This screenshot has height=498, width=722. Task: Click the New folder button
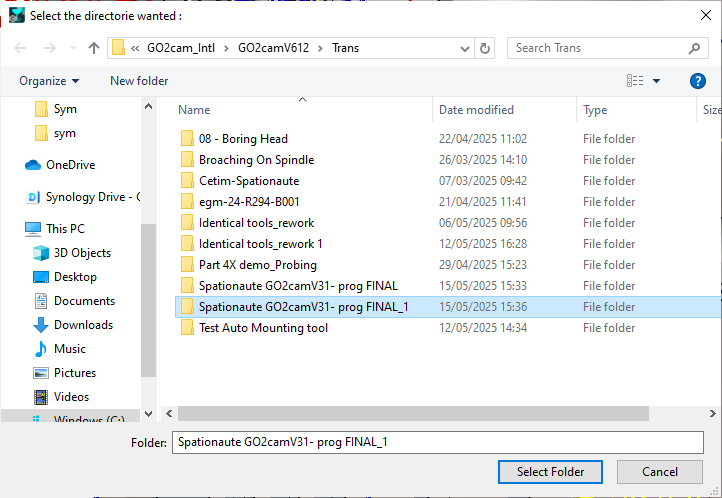point(139,81)
